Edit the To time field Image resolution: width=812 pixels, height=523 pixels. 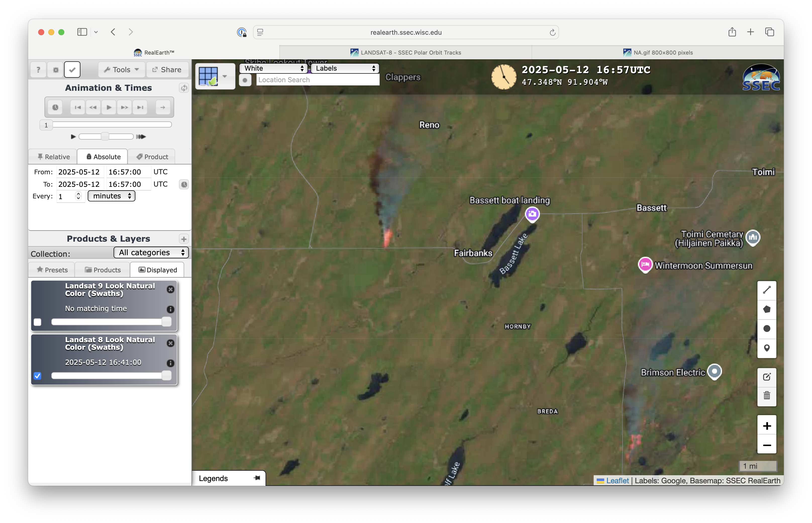[128, 184]
